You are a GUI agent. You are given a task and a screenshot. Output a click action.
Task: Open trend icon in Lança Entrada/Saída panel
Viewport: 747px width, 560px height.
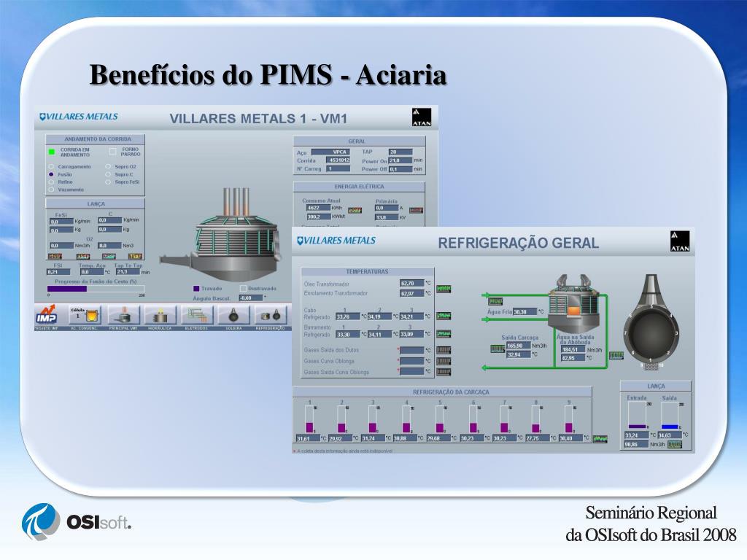coord(675,444)
